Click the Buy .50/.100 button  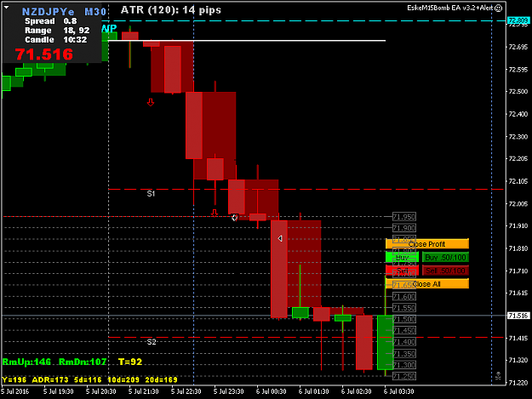[445, 257]
